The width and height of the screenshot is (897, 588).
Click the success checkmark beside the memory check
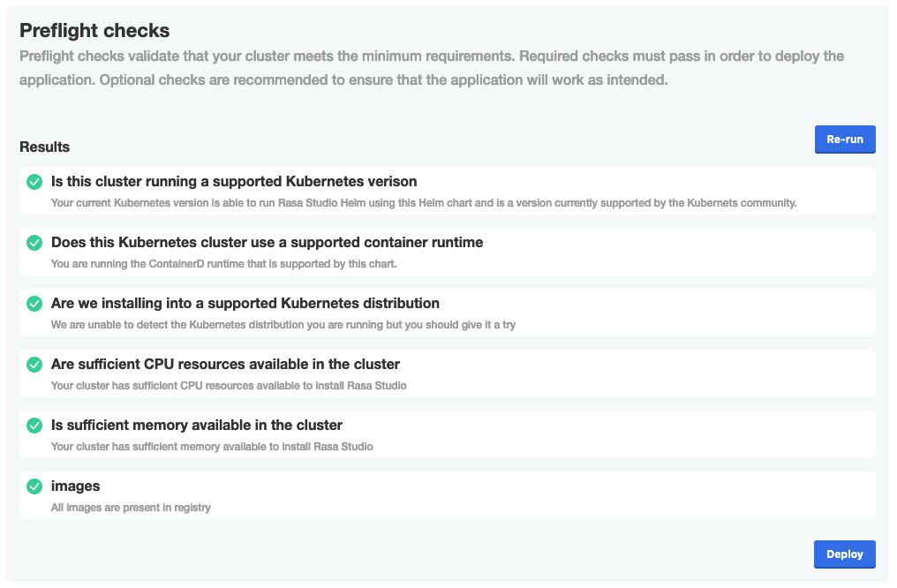[x=34, y=426]
